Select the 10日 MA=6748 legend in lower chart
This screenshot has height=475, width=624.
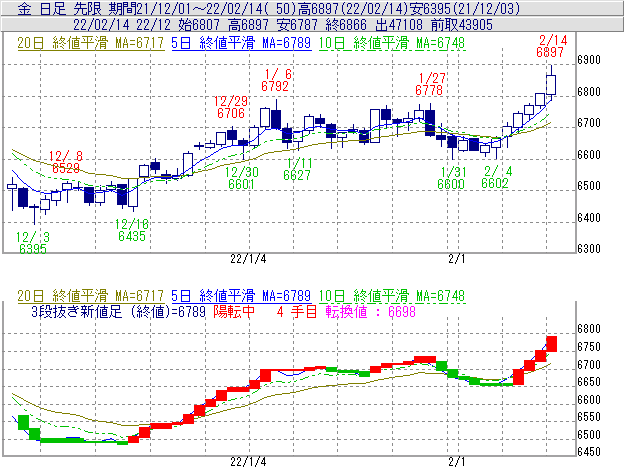click(x=392, y=296)
